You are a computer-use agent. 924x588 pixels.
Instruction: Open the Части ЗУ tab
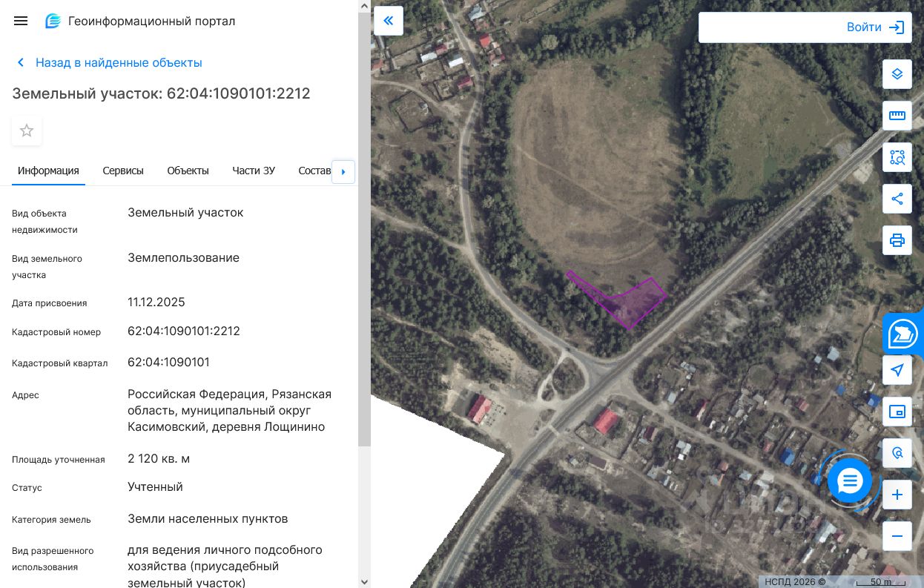254,171
